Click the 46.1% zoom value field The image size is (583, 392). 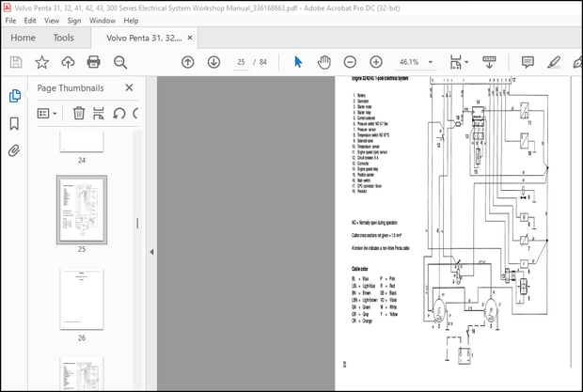(409, 62)
